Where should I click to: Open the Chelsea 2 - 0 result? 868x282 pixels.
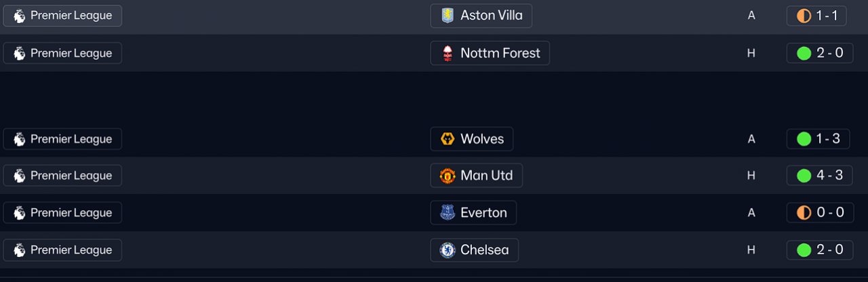pos(819,250)
